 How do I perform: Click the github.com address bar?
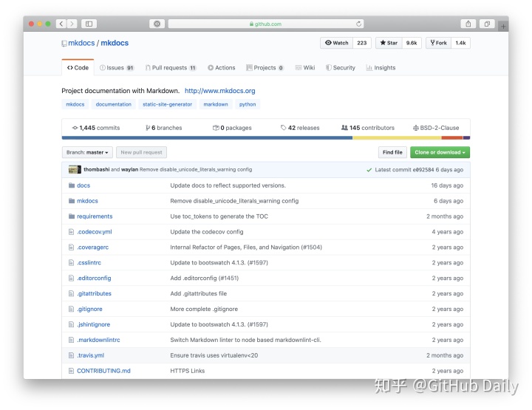coord(266,24)
